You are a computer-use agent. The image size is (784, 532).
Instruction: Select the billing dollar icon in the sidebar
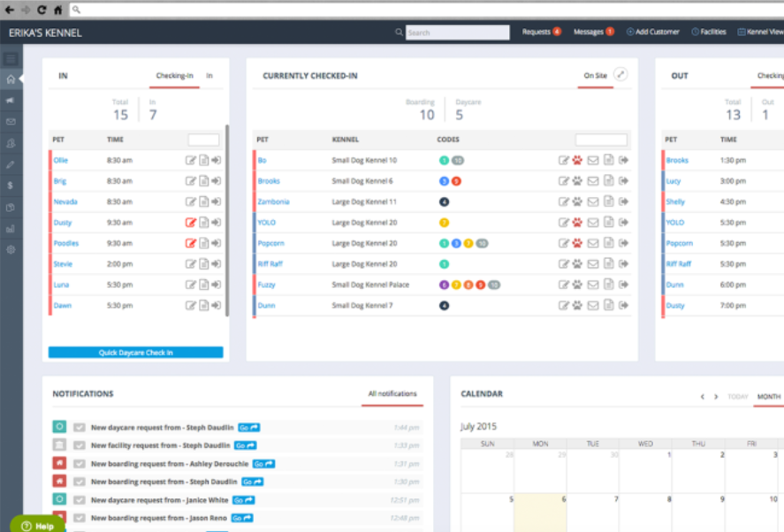coord(11,186)
